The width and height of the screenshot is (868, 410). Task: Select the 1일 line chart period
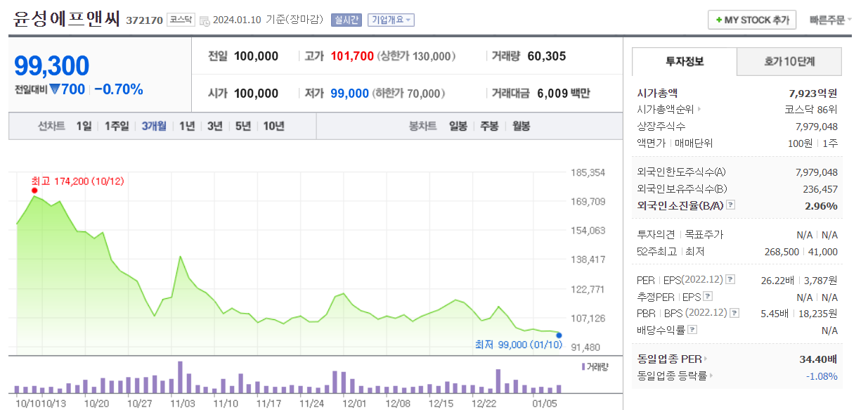click(x=84, y=126)
